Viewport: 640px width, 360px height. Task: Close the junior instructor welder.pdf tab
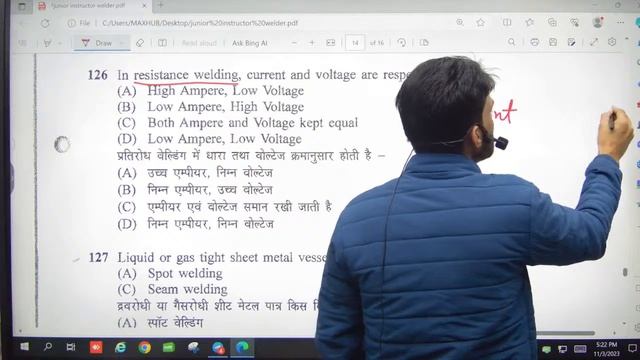(x=144, y=6)
